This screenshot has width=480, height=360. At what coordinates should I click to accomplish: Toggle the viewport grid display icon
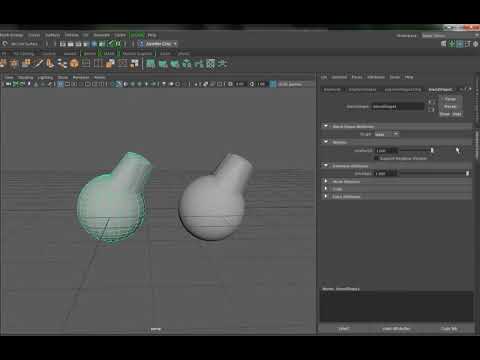pos(60,84)
